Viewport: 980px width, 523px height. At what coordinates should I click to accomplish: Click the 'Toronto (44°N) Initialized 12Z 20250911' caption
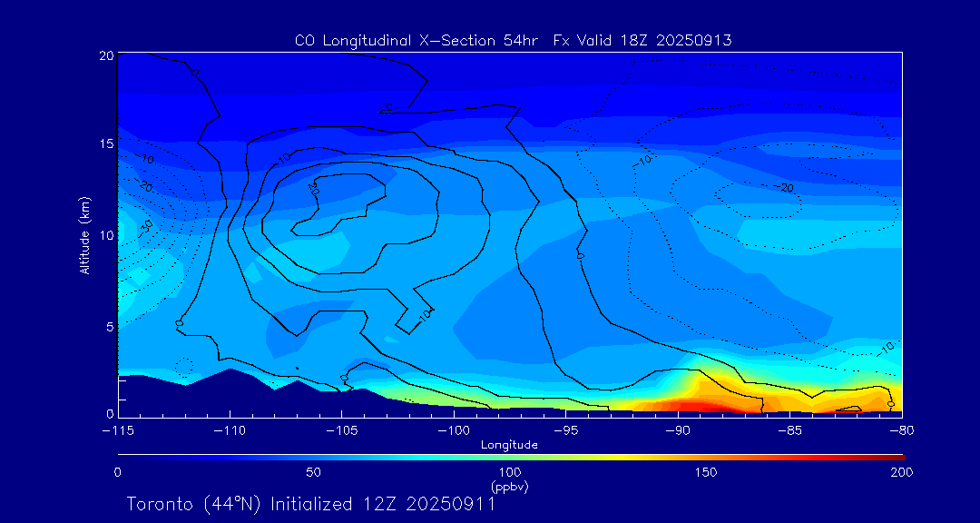[x=311, y=504]
